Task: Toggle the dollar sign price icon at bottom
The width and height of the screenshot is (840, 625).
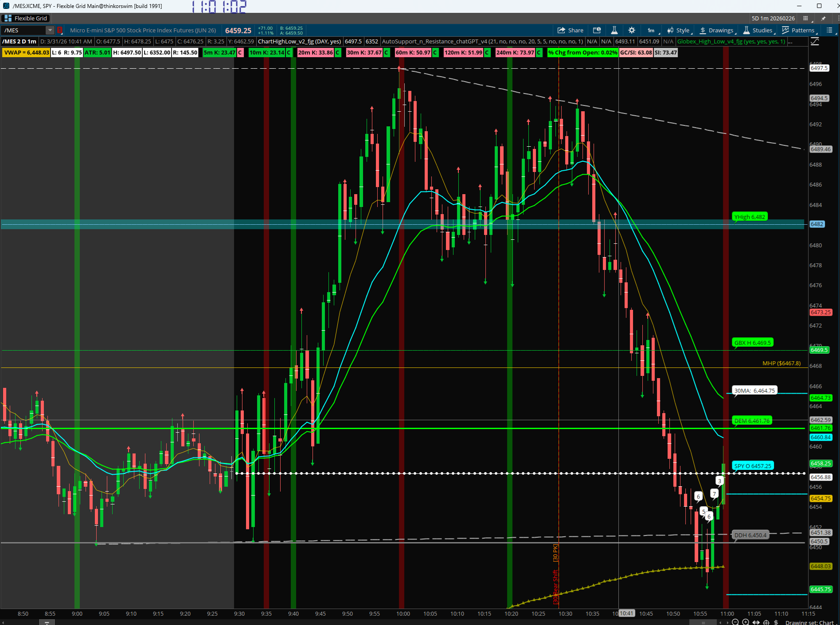Action: (x=776, y=622)
